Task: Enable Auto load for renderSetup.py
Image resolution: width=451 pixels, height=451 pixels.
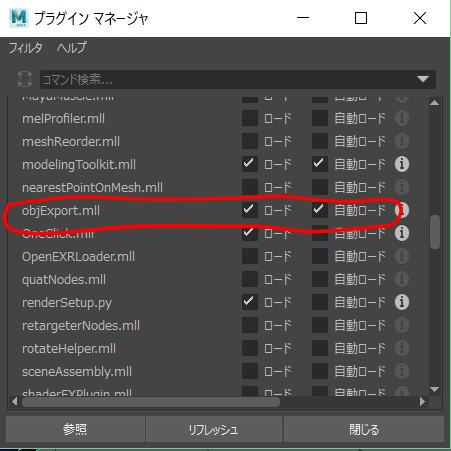Action: click(x=320, y=302)
